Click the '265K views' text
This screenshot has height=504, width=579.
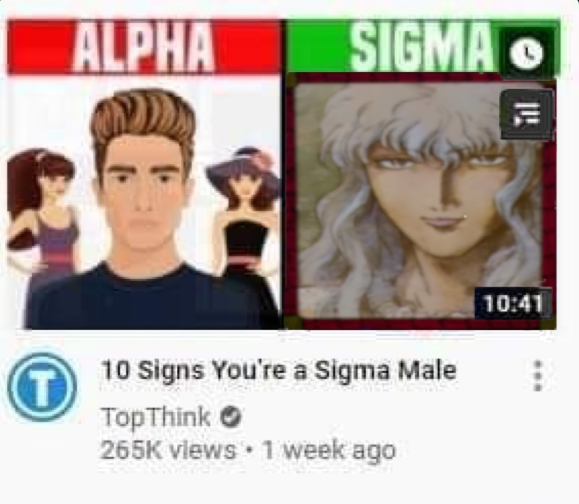(168, 450)
